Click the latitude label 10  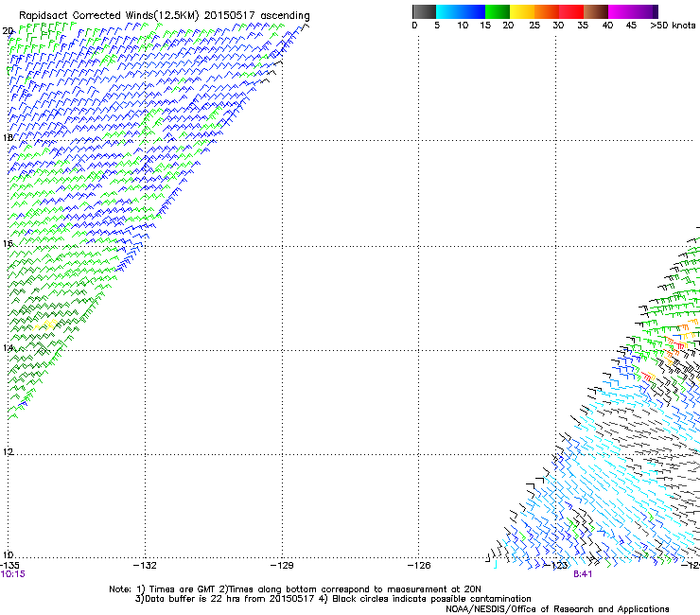(8, 555)
